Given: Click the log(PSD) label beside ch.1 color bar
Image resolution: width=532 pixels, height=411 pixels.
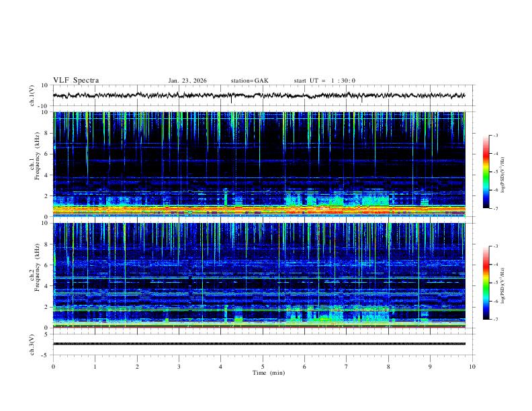Looking at the screenshot, I should point(503,175).
